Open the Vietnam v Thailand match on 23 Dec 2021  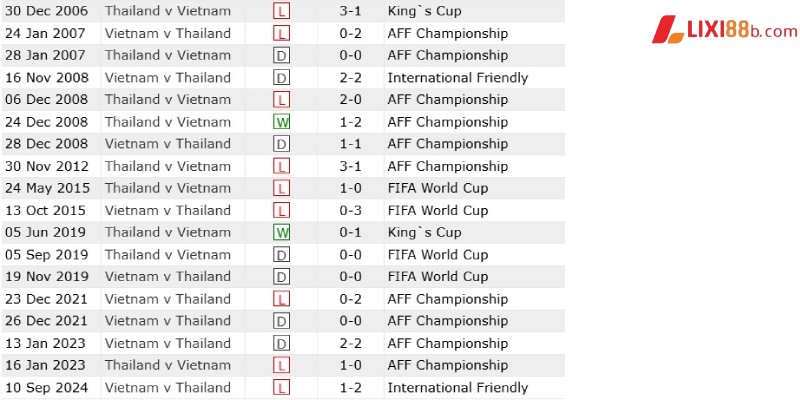[x=168, y=299]
